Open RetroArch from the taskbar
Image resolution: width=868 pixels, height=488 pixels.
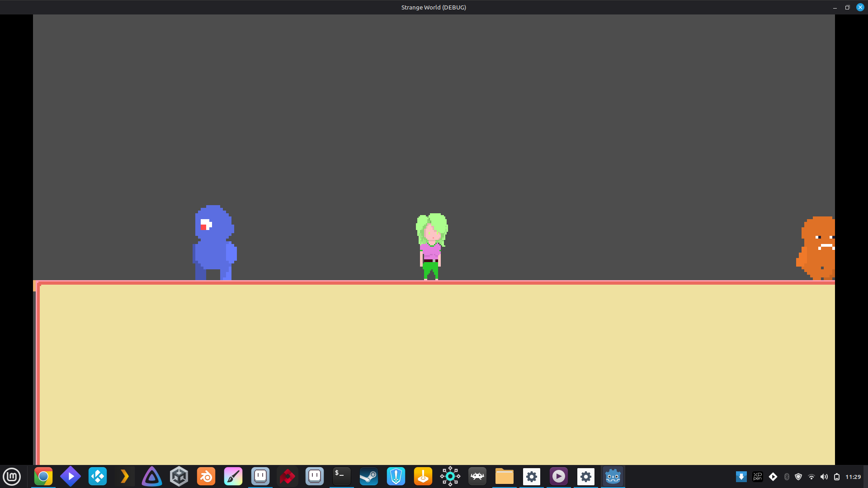477,477
